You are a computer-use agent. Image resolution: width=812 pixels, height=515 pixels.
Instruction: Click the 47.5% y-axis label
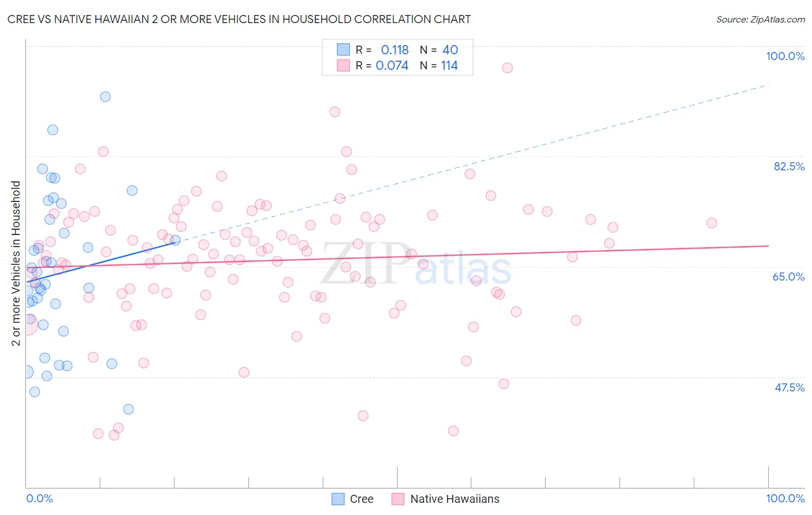click(789, 387)
